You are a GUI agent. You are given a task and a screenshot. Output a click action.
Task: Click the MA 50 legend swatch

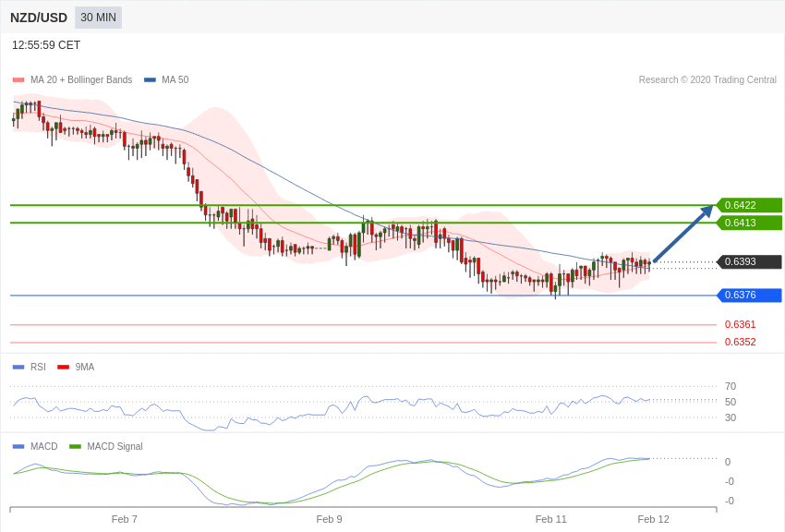click(x=150, y=79)
